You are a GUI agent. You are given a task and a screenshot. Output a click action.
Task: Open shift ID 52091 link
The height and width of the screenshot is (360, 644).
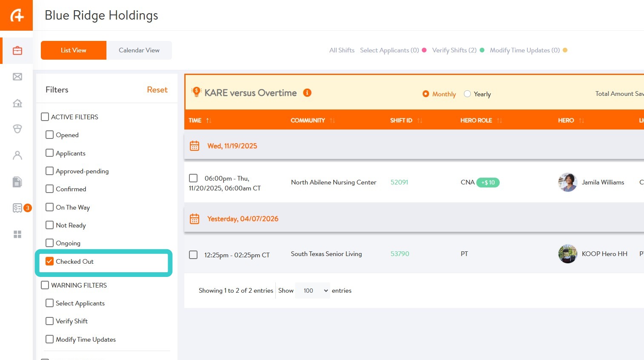399,182
